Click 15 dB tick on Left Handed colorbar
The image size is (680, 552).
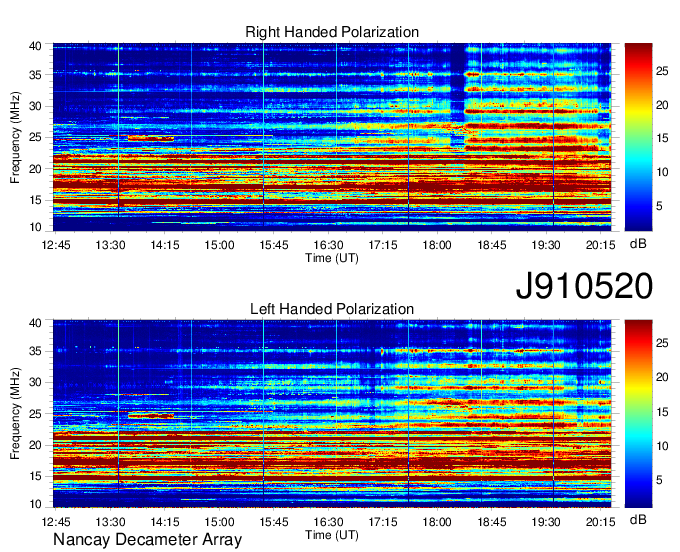click(662, 412)
